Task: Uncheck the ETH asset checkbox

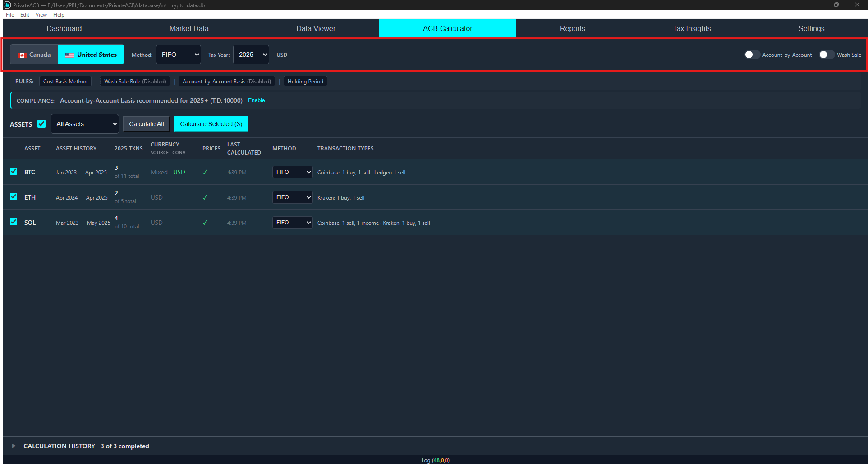Action: 14,197
